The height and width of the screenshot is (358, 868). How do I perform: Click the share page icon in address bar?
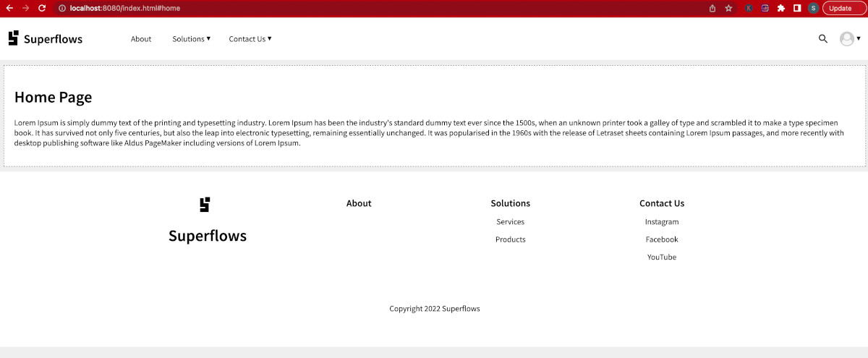(712, 8)
